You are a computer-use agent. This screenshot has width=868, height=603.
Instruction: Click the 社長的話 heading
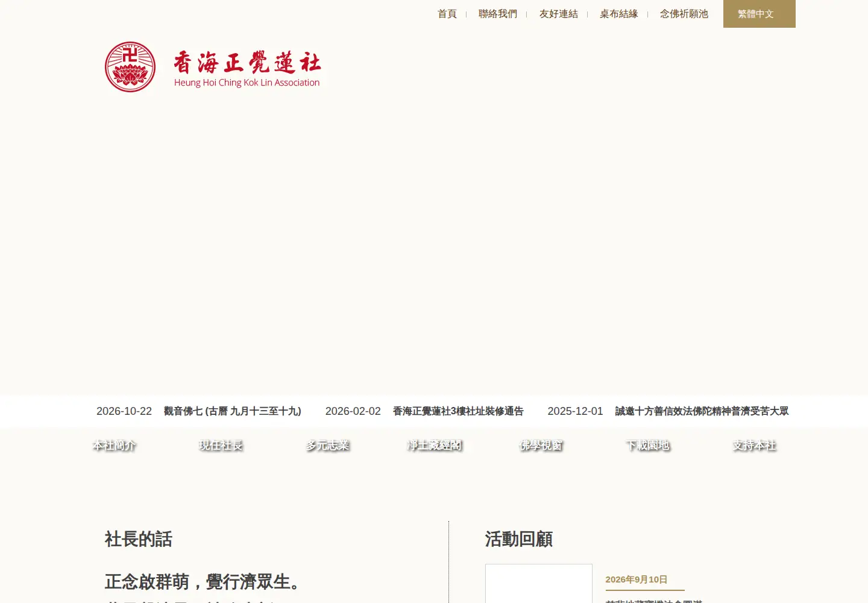(139, 539)
